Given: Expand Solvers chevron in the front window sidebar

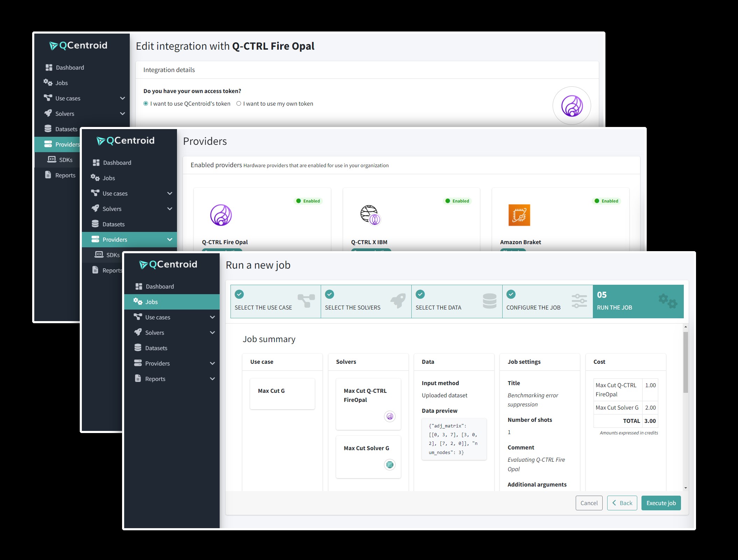Looking at the screenshot, I should (x=212, y=333).
